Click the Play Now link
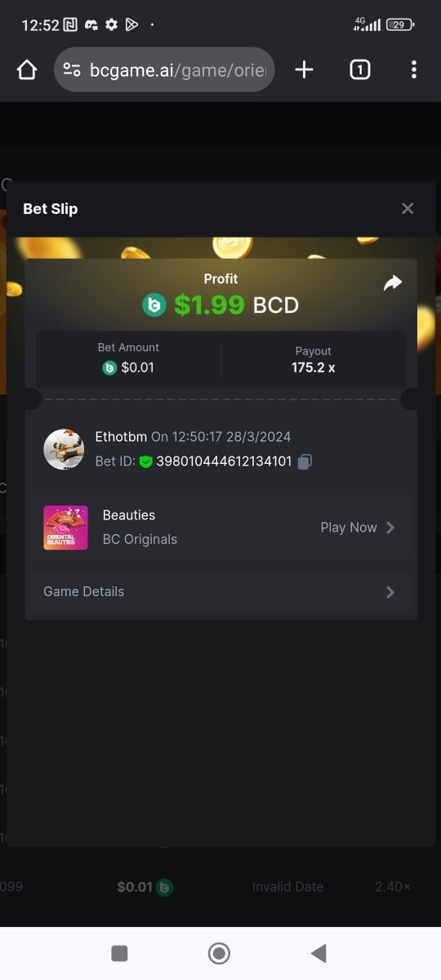 (349, 528)
